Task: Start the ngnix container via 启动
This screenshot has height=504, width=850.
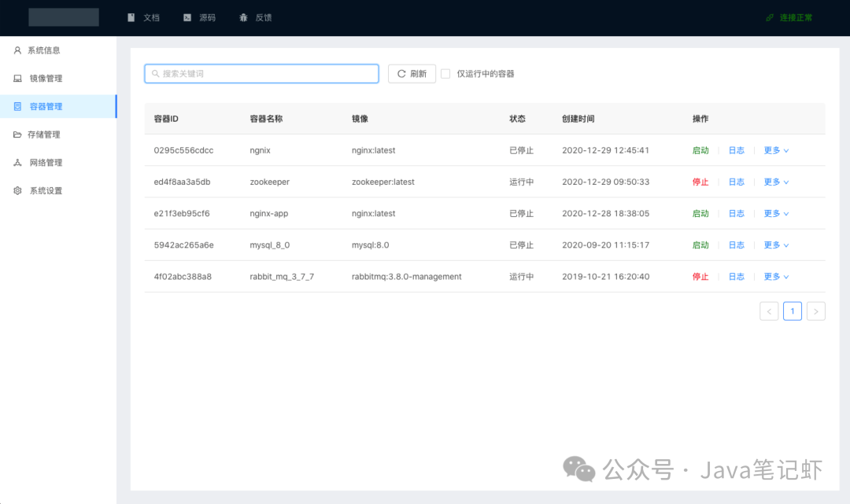Action: click(700, 150)
